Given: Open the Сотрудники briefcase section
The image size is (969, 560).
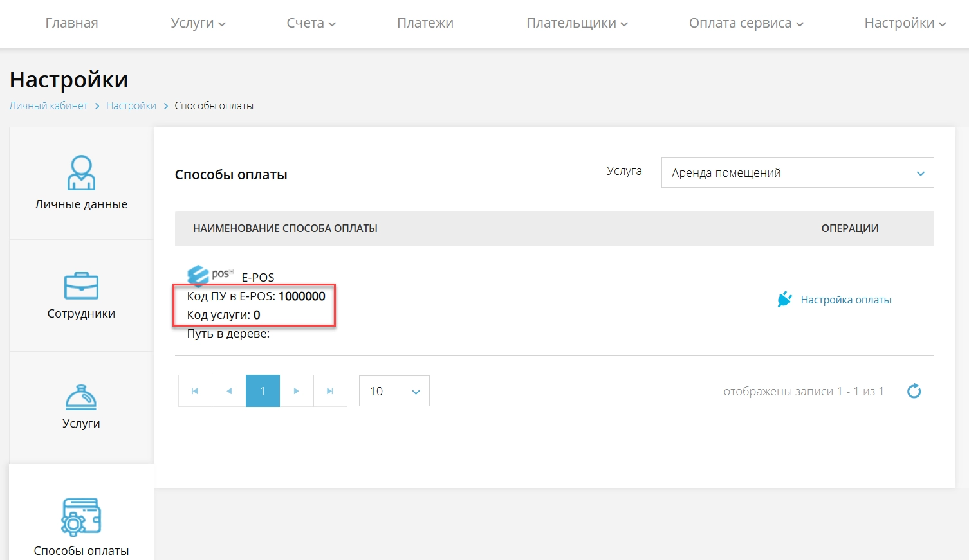Looking at the screenshot, I should pos(81,296).
